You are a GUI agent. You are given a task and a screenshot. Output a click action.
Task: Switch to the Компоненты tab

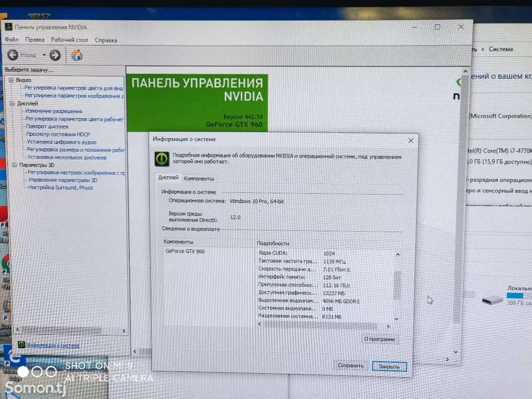coord(199,179)
